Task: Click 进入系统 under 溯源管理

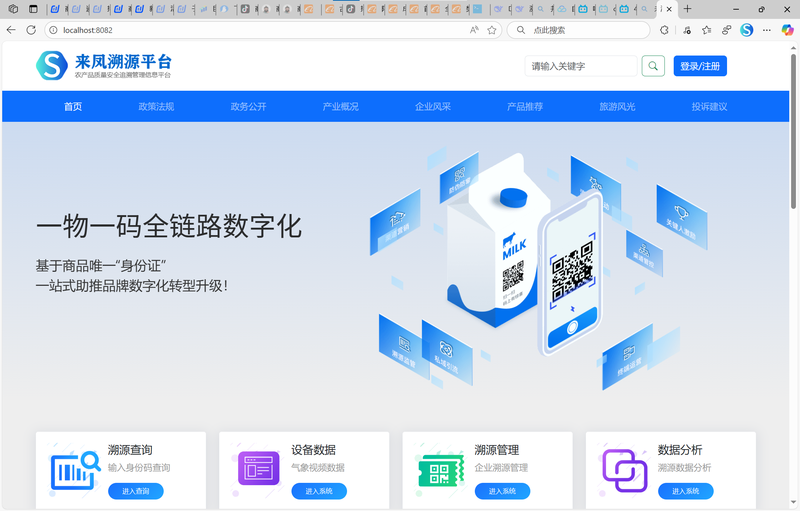Action: click(x=502, y=491)
